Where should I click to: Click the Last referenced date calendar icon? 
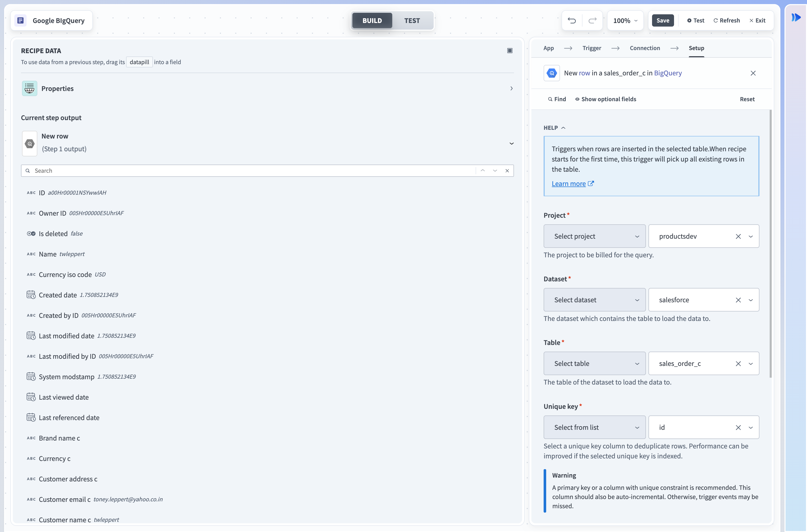pyautogui.click(x=31, y=418)
